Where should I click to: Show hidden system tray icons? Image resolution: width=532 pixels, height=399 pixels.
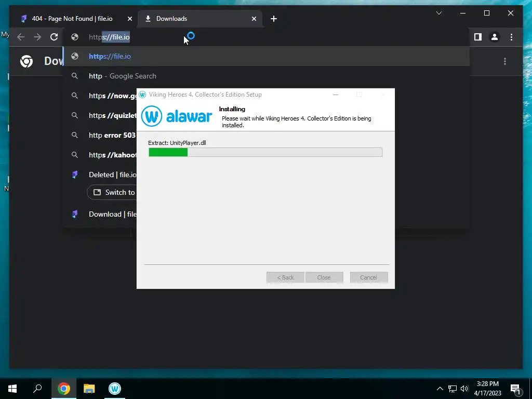[x=440, y=389]
